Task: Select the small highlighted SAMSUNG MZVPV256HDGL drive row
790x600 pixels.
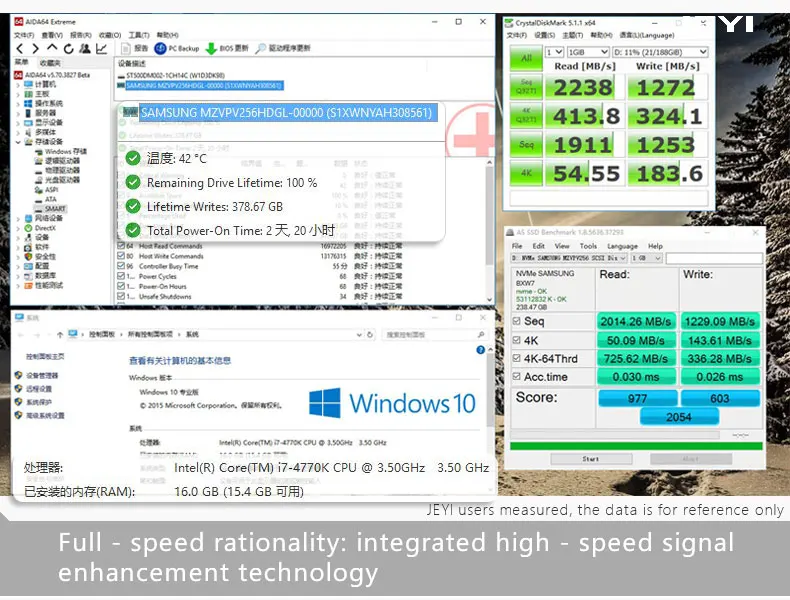Action: [x=200, y=86]
